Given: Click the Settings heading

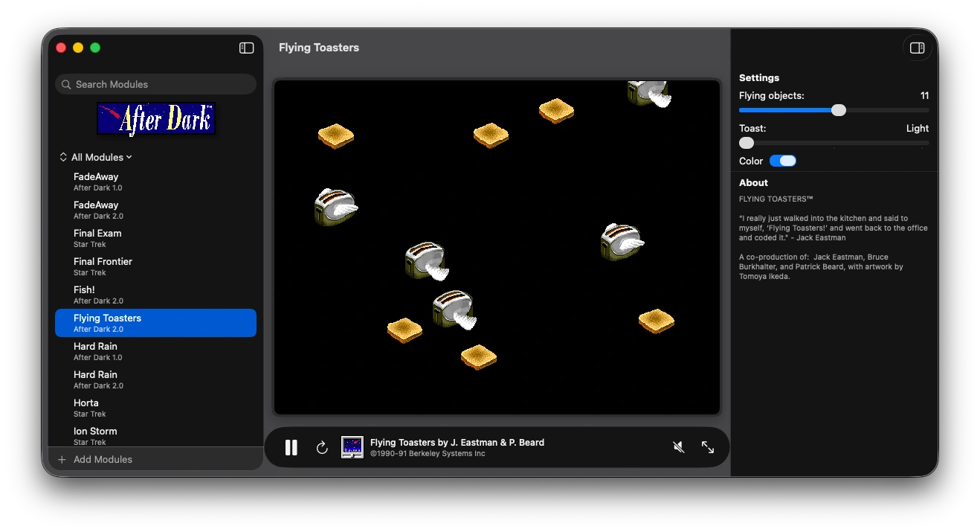Looking at the screenshot, I should pos(759,77).
